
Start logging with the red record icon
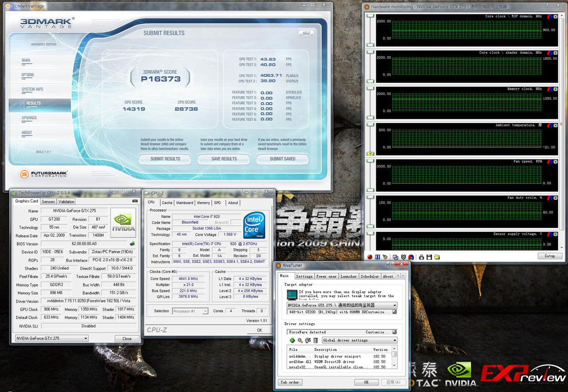(x=370, y=257)
